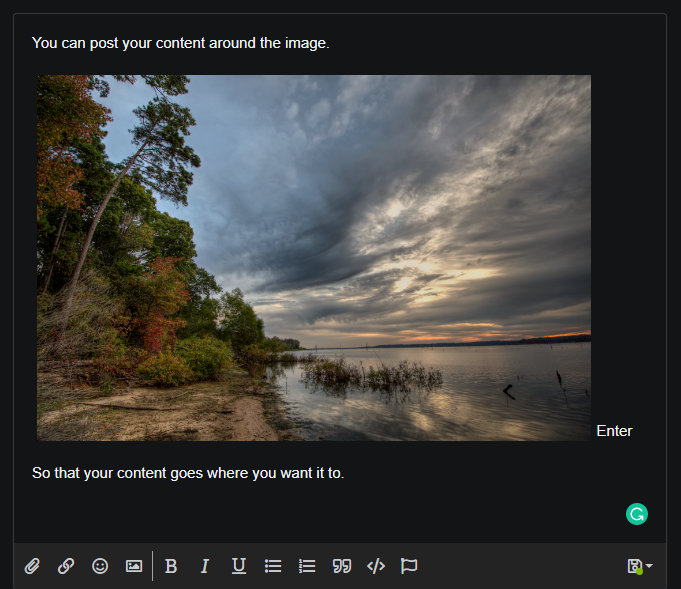This screenshot has height=589, width=681.
Task: Click the insert image icon in toolbar
Action: coord(134,566)
